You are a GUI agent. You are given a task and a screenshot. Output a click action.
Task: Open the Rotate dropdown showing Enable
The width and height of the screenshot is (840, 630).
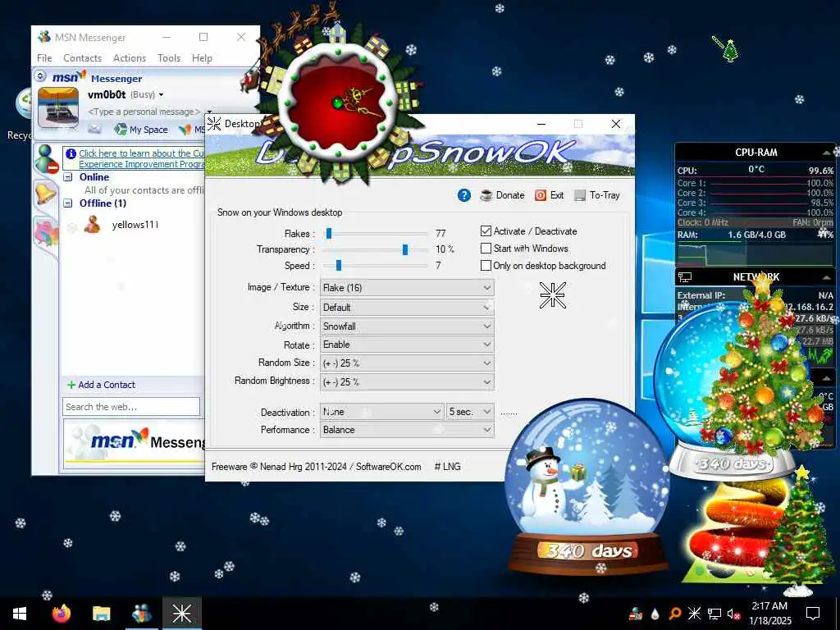pyautogui.click(x=407, y=345)
